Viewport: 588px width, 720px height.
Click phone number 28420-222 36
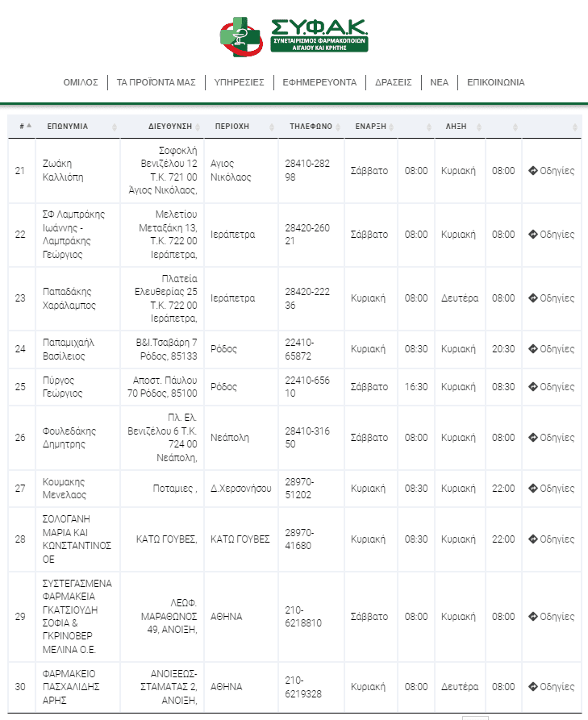[307, 298]
